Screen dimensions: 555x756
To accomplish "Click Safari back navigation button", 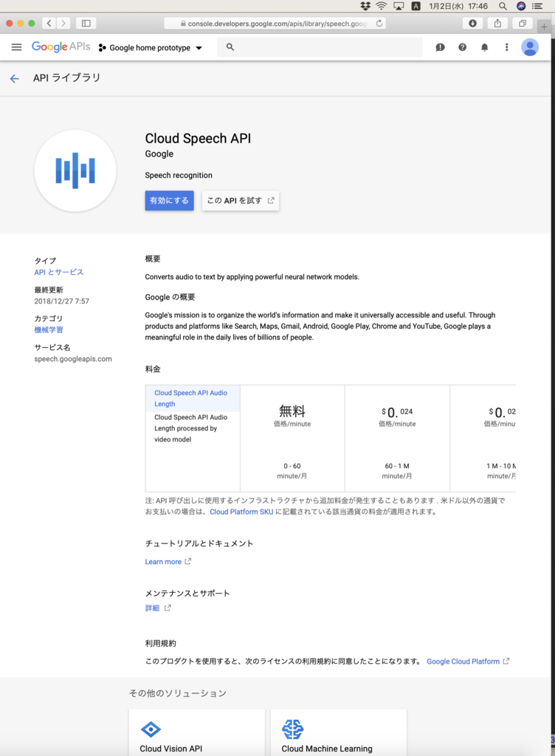I will [49, 23].
